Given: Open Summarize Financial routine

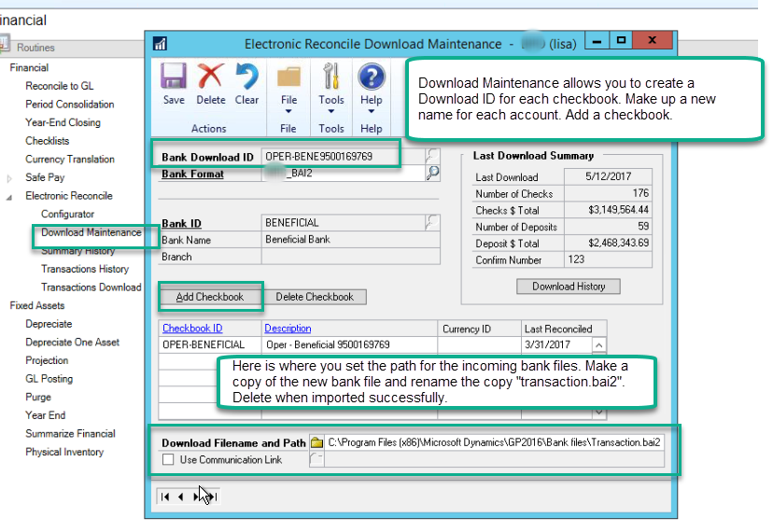Looking at the screenshot, I should click(x=71, y=433).
